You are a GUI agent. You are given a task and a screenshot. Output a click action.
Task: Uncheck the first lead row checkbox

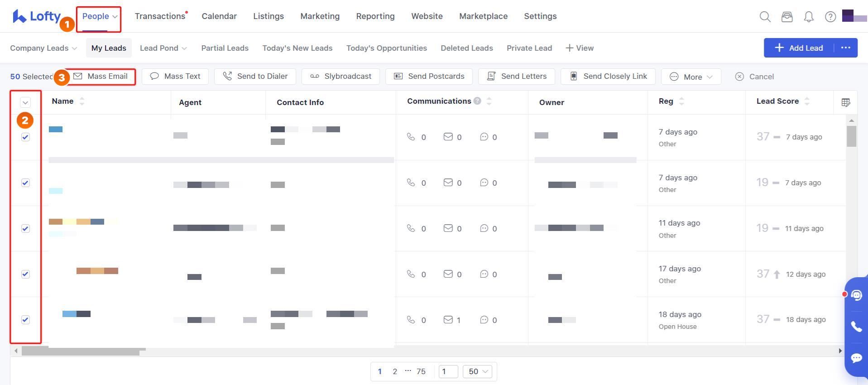[25, 137]
